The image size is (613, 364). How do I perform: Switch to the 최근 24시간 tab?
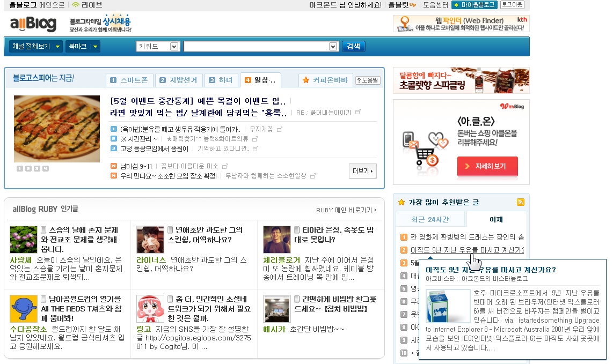coord(430,219)
